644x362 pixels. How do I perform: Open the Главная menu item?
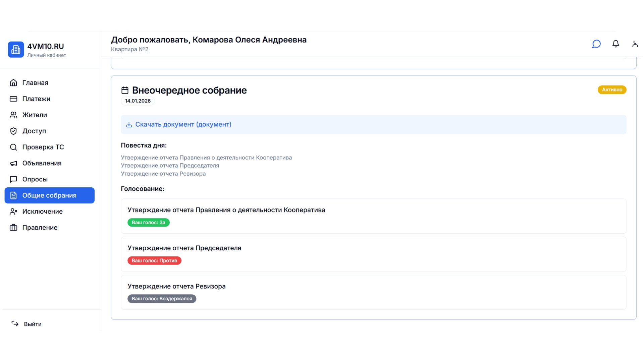click(35, 83)
